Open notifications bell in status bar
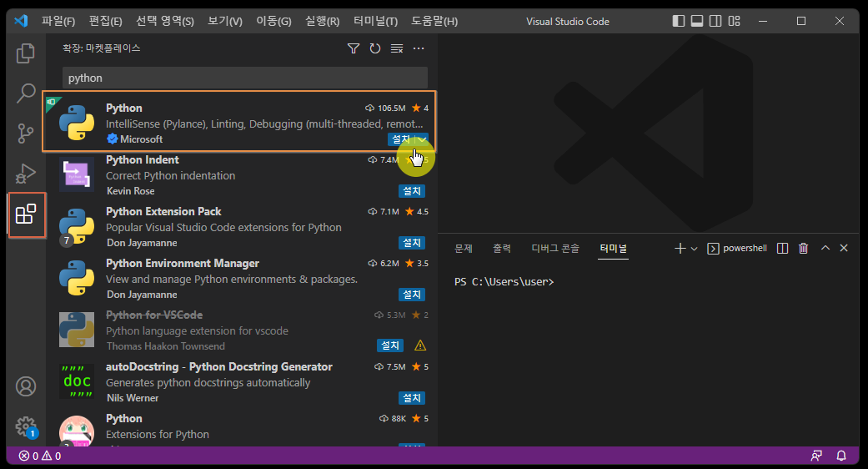 click(840, 456)
